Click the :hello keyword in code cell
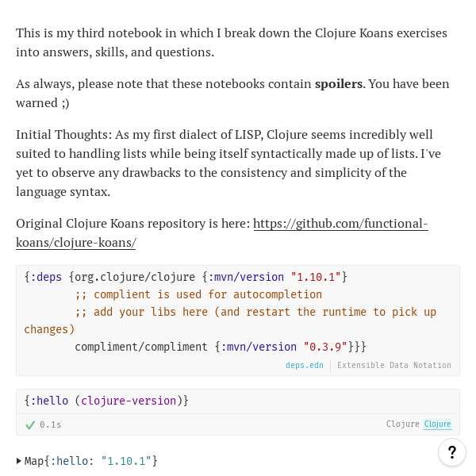 tap(49, 401)
